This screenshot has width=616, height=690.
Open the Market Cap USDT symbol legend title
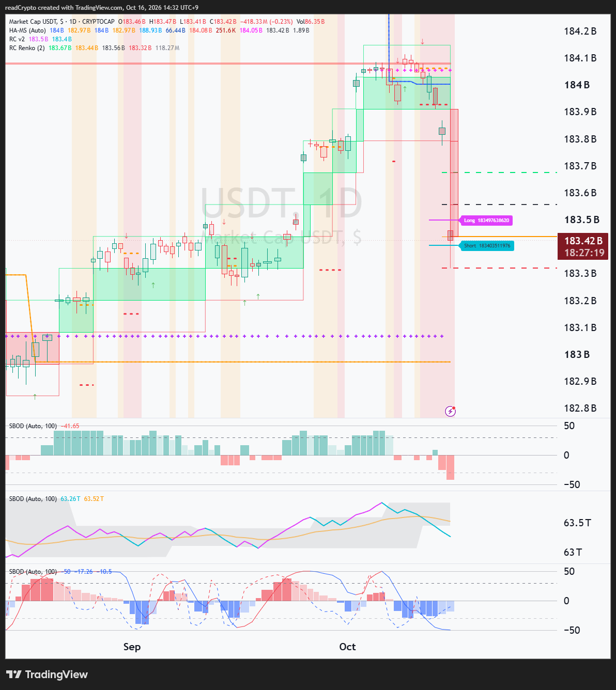click(x=62, y=22)
